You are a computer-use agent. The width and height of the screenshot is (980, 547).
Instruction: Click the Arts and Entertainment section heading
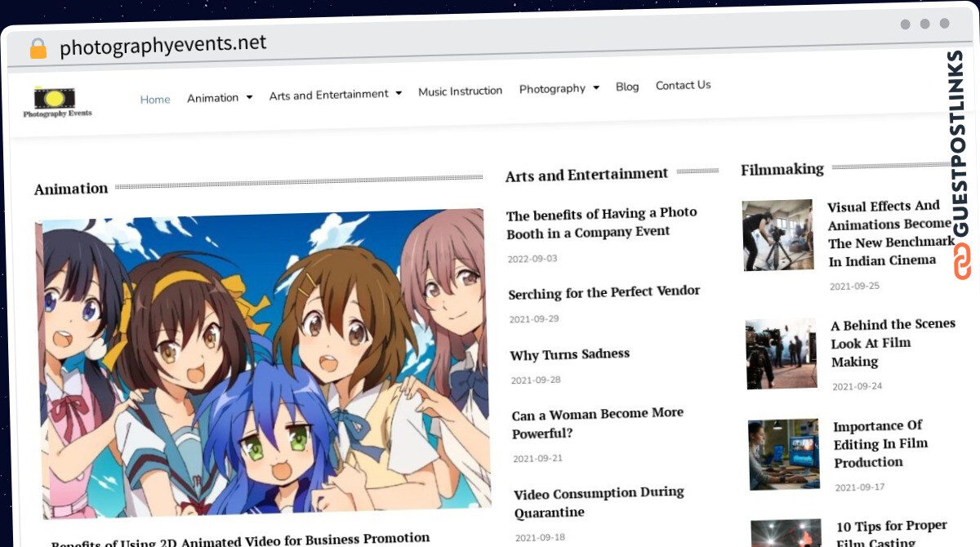pyautogui.click(x=587, y=175)
